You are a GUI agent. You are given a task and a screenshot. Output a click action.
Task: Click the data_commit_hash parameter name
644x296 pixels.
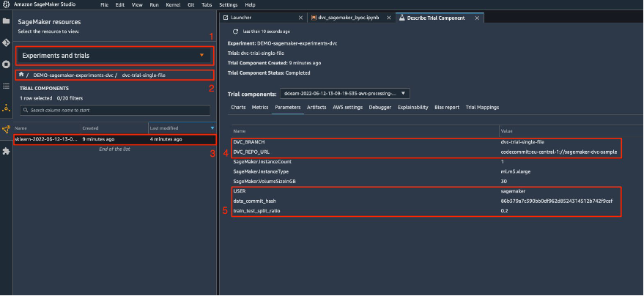254,201
